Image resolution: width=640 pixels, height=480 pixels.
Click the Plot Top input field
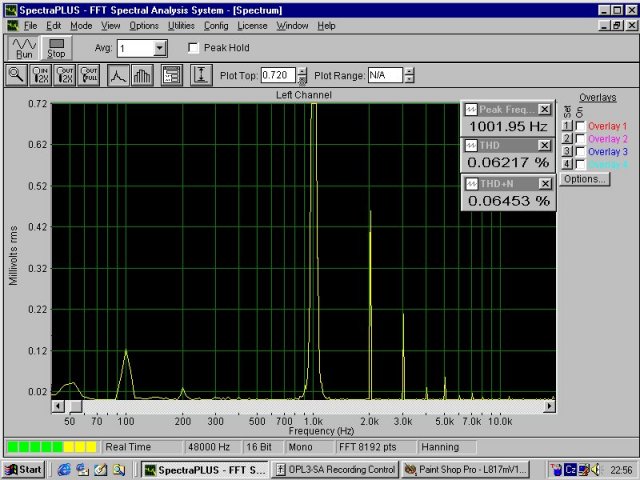point(278,76)
